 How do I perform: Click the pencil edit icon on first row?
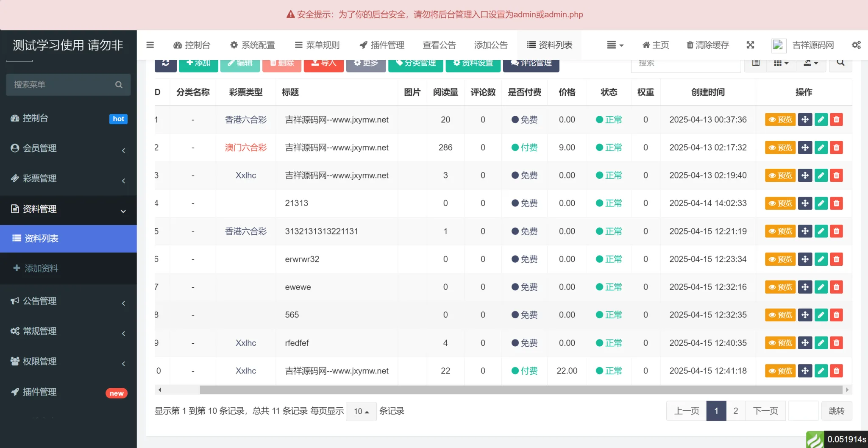click(x=821, y=120)
